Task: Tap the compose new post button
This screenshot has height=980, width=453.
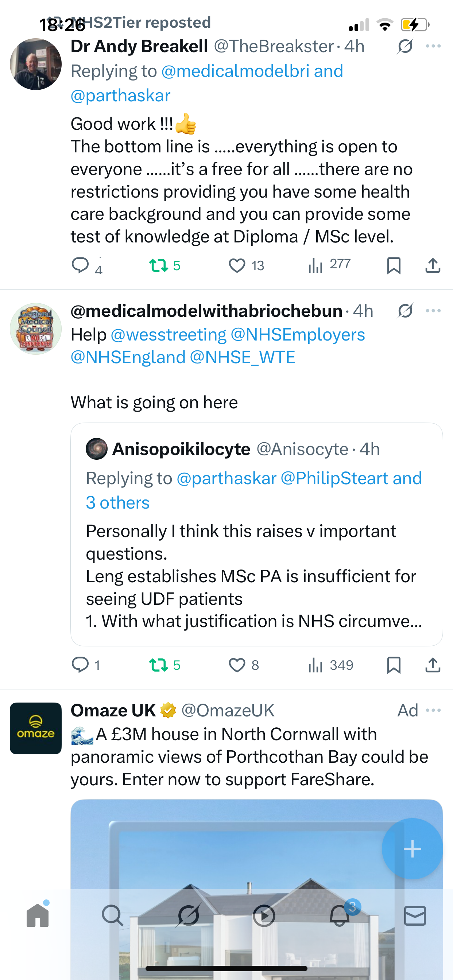Action: pyautogui.click(x=412, y=849)
